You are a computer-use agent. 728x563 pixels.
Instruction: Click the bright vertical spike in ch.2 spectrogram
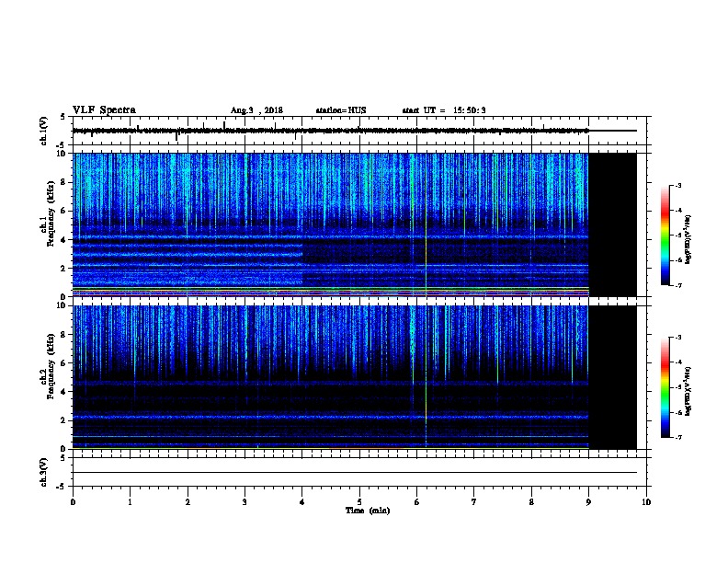[x=426, y=377]
